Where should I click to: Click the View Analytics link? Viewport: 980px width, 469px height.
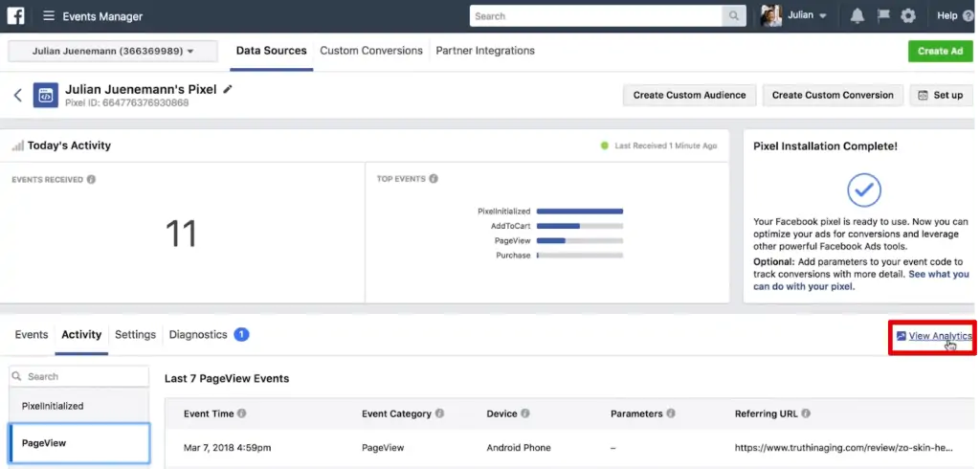[940, 336]
